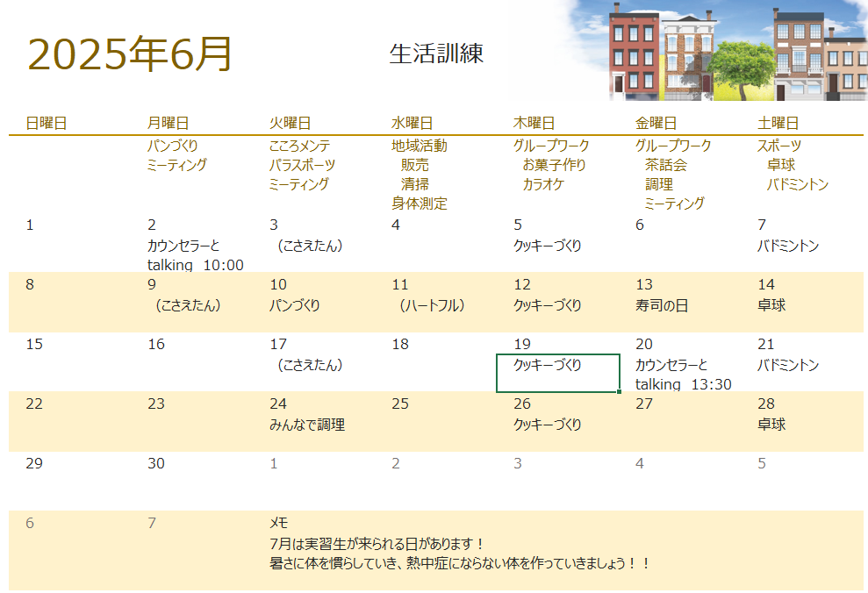Screen dimensions: 868x593
Task: Select バドミントン under date 21
Action: point(788,365)
